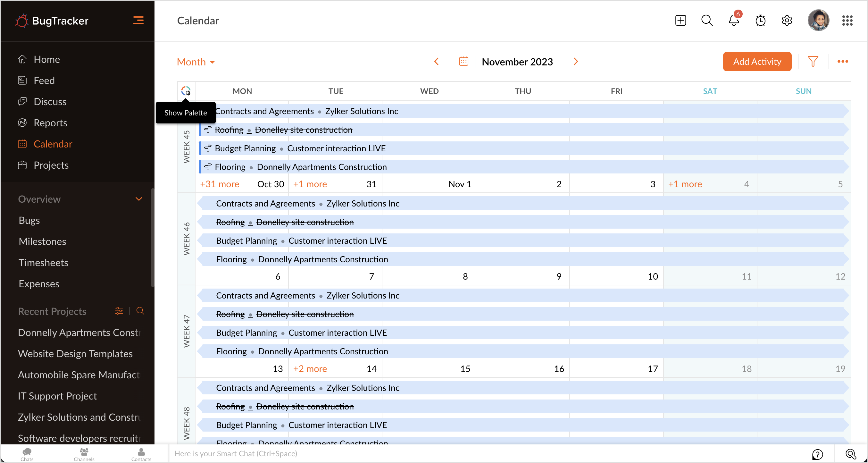Toggle the sidebar hamburger menu
The width and height of the screenshot is (868, 463).
coord(138,21)
